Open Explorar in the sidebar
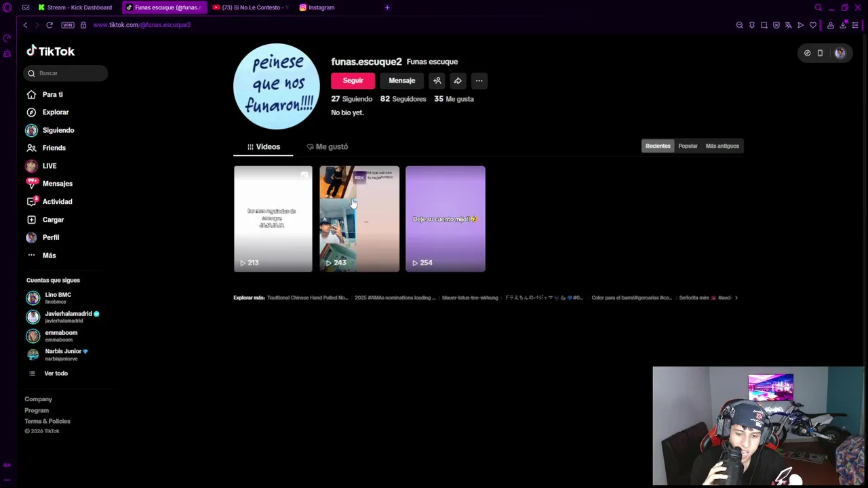This screenshot has width=868, height=488. (x=47, y=112)
